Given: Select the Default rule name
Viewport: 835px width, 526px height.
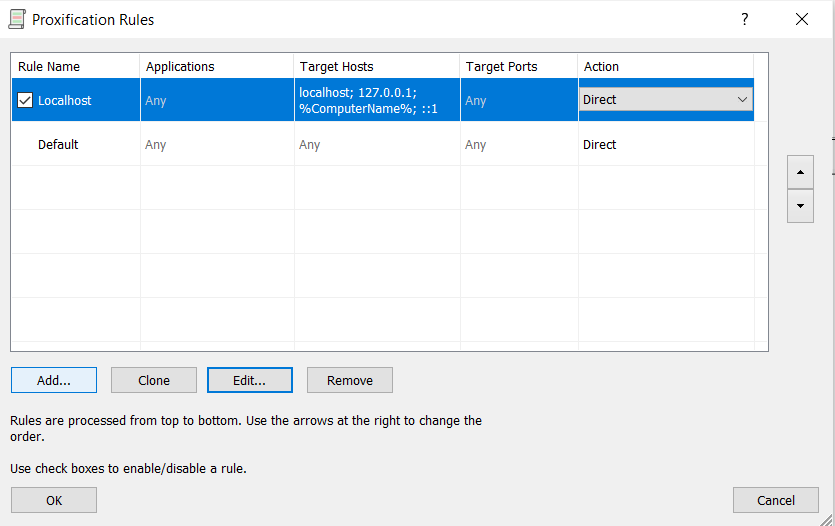Looking at the screenshot, I should pos(58,144).
